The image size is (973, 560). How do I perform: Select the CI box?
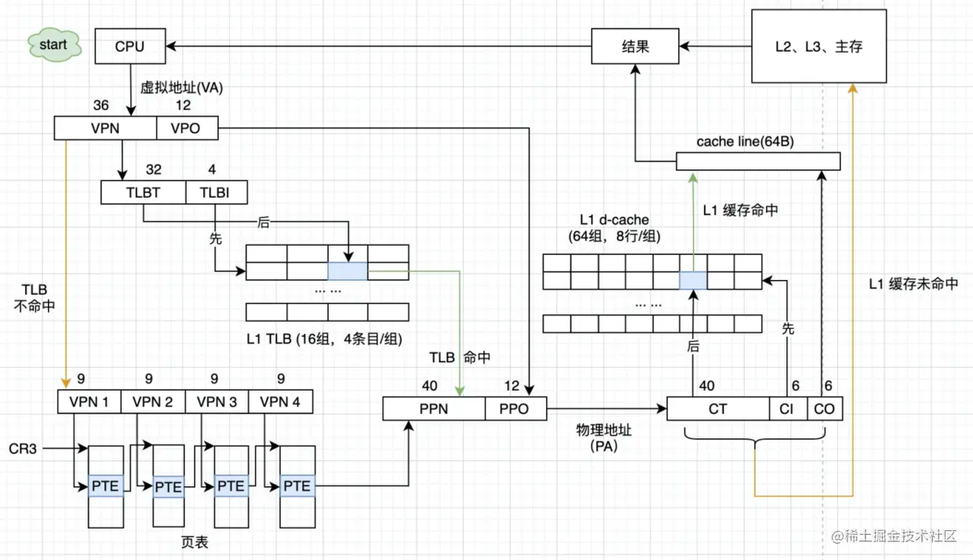pyautogui.click(x=788, y=409)
